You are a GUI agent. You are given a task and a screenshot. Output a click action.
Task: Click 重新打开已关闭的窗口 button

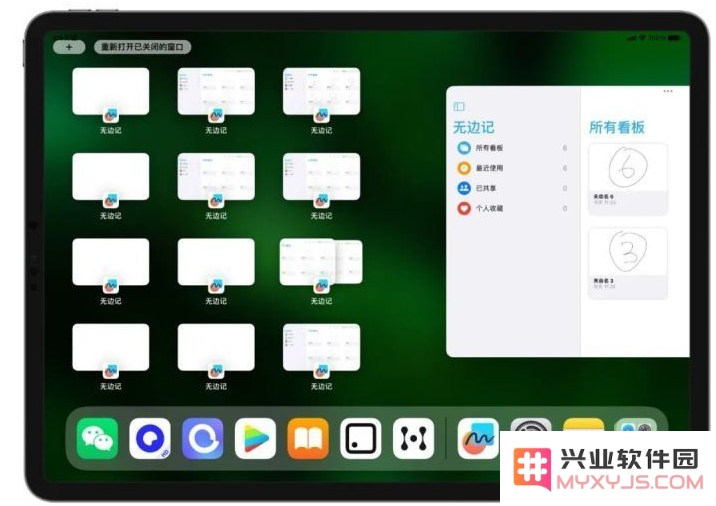[x=142, y=47]
